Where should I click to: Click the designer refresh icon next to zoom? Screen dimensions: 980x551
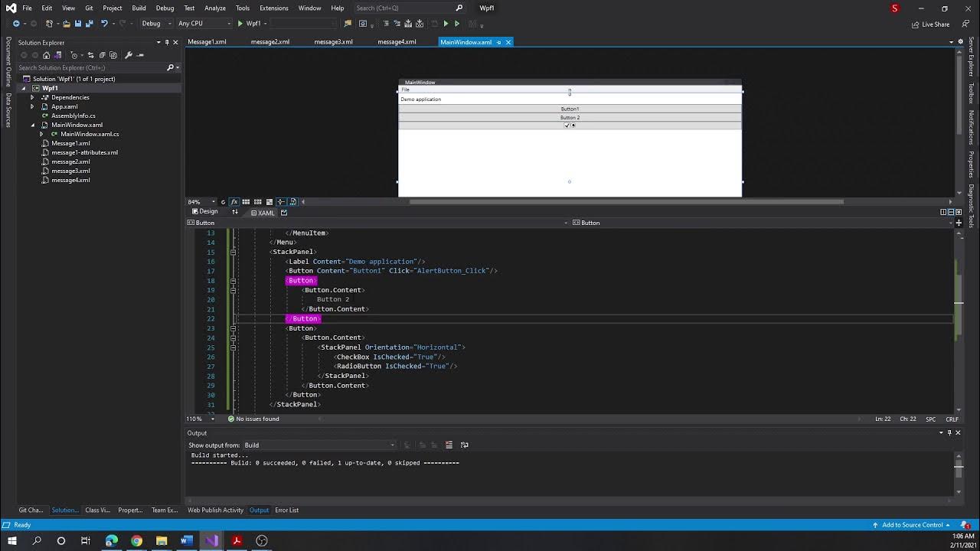(223, 202)
